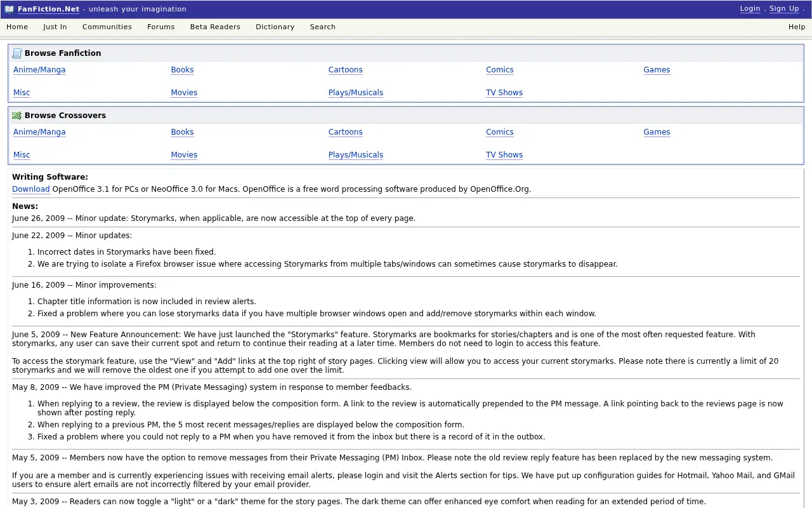Open Comics under Browse Fanfiction

500,70
